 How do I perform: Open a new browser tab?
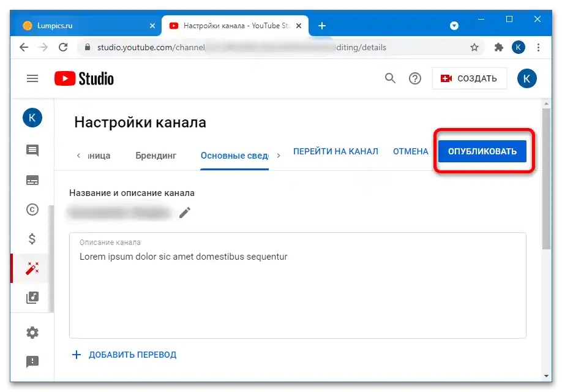click(322, 26)
